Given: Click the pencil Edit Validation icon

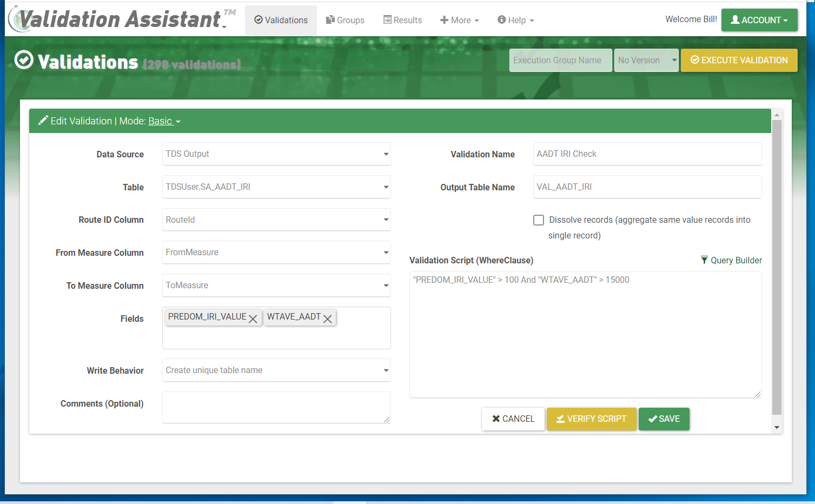Looking at the screenshot, I should coord(43,121).
